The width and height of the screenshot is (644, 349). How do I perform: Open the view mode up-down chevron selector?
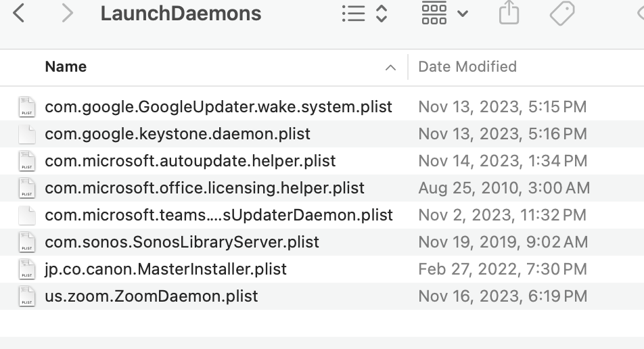pos(382,14)
